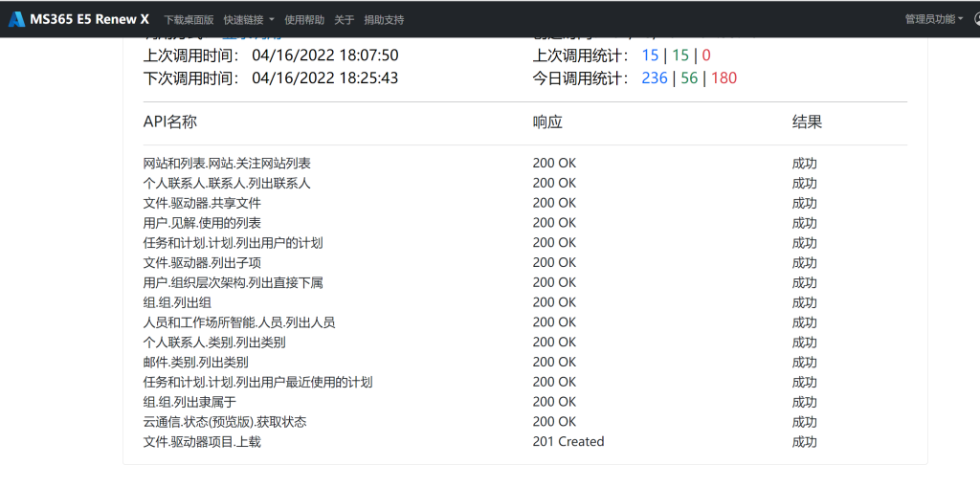
Task: Click the MS365 E5 Renew X brand title
Action: pyautogui.click(x=89, y=19)
